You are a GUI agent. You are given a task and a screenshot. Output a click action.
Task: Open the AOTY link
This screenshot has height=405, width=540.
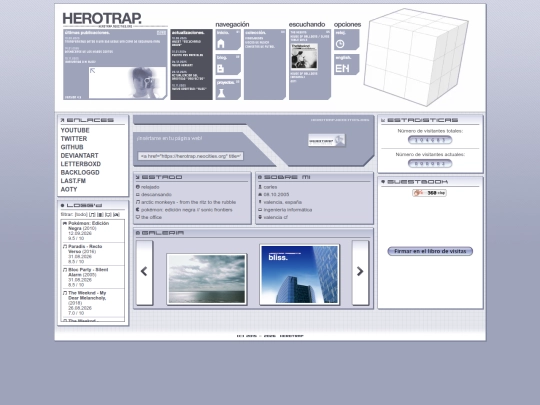coord(69,189)
